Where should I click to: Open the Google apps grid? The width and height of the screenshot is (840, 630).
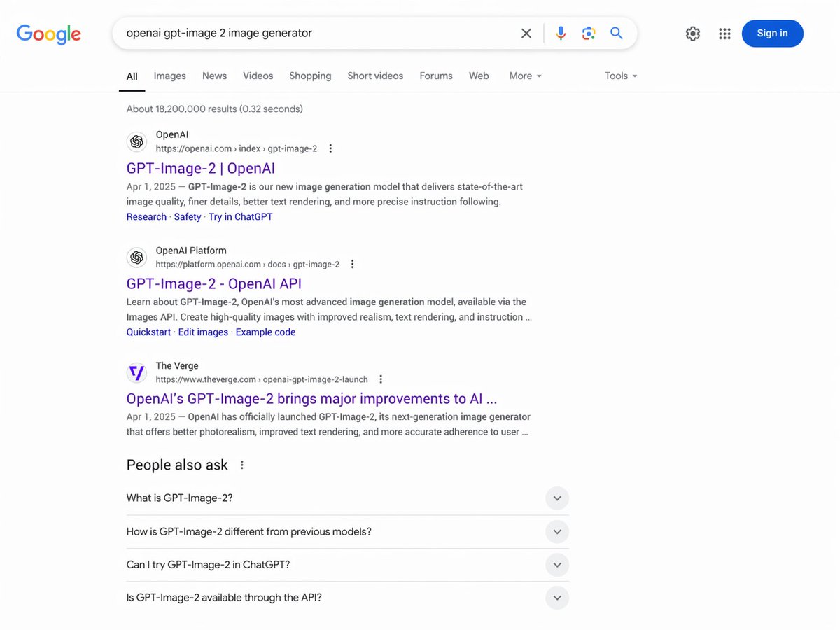click(724, 33)
